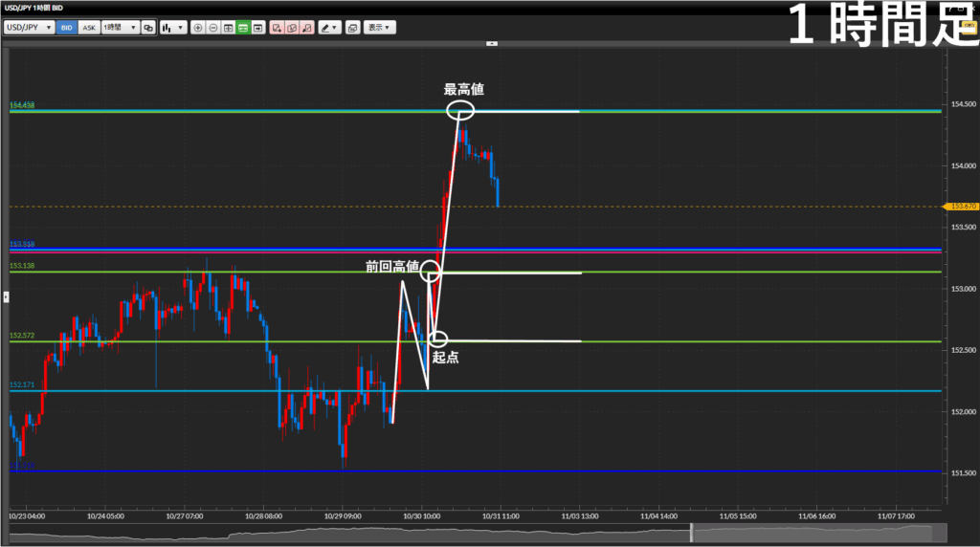Expand the chart type candlestick dropdown
This screenshot has width=980, height=547.
click(172, 28)
